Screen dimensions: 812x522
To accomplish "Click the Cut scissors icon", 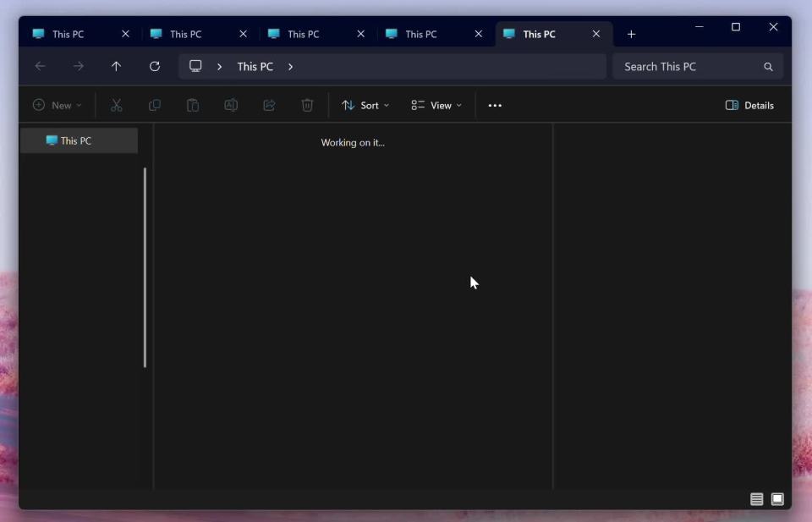I will coord(117,105).
